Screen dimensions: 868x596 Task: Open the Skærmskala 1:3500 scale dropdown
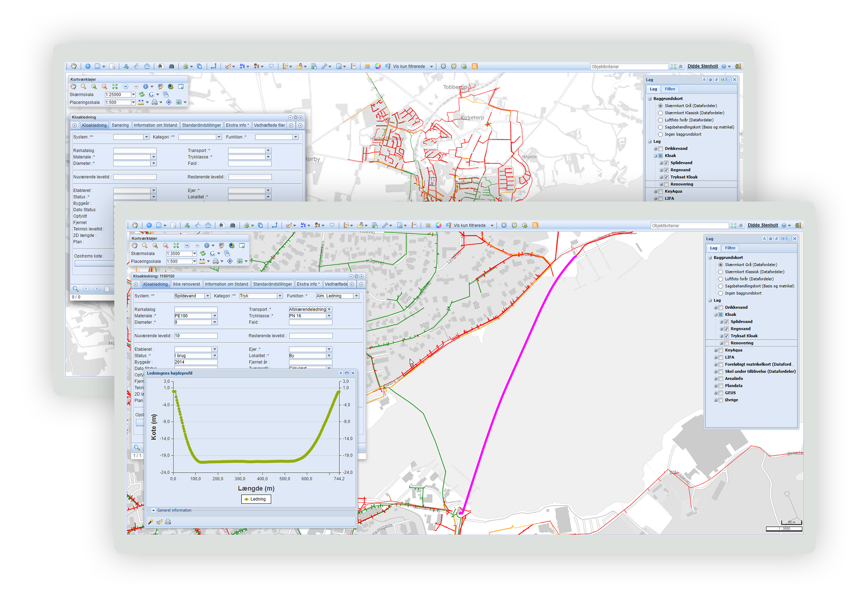coord(194,254)
